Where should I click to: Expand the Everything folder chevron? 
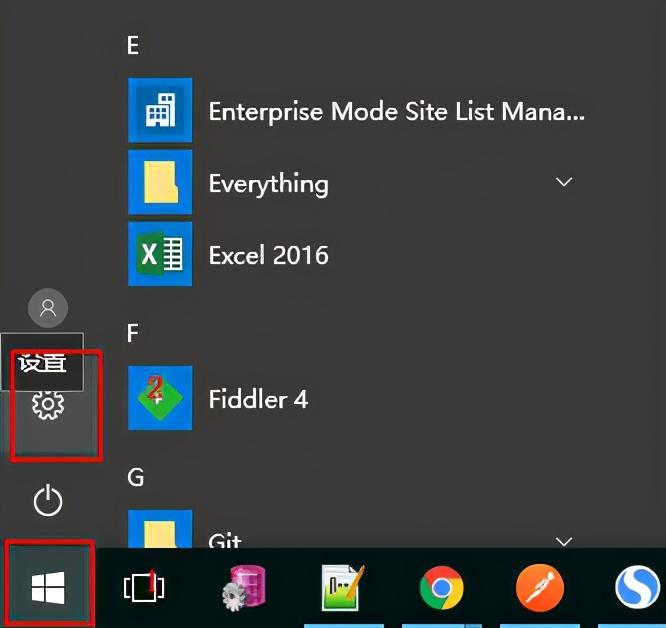564,182
